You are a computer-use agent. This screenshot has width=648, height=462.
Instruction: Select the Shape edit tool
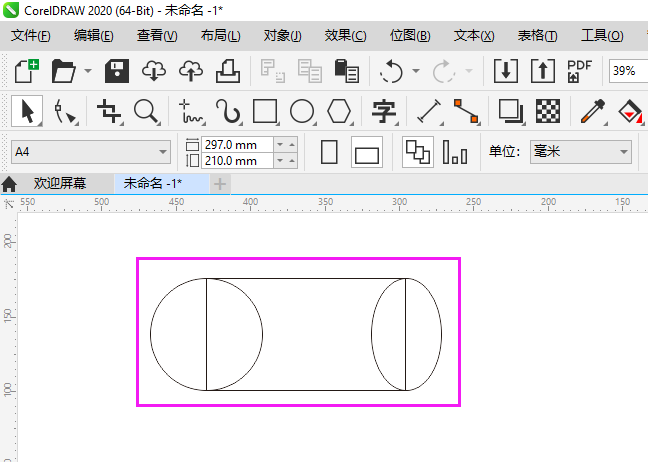coord(65,112)
